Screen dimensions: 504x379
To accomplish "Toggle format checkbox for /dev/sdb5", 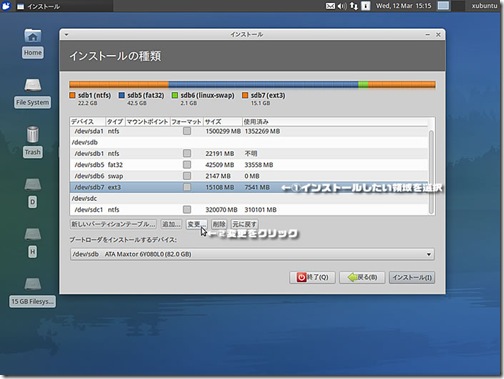I will coord(187,165).
